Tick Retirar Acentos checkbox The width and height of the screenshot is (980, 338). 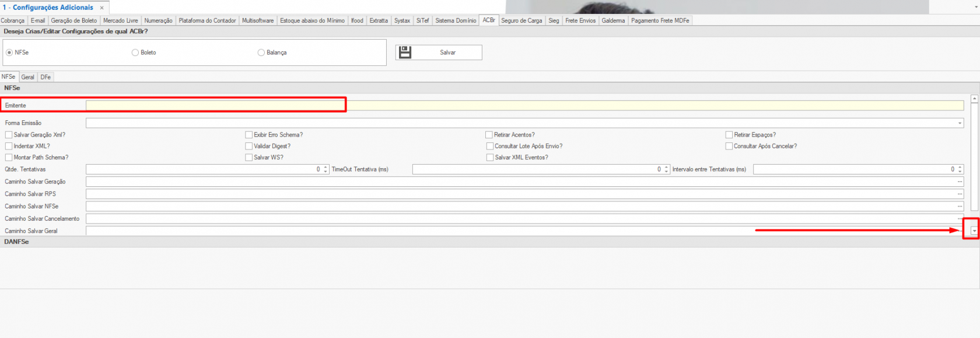click(x=489, y=135)
